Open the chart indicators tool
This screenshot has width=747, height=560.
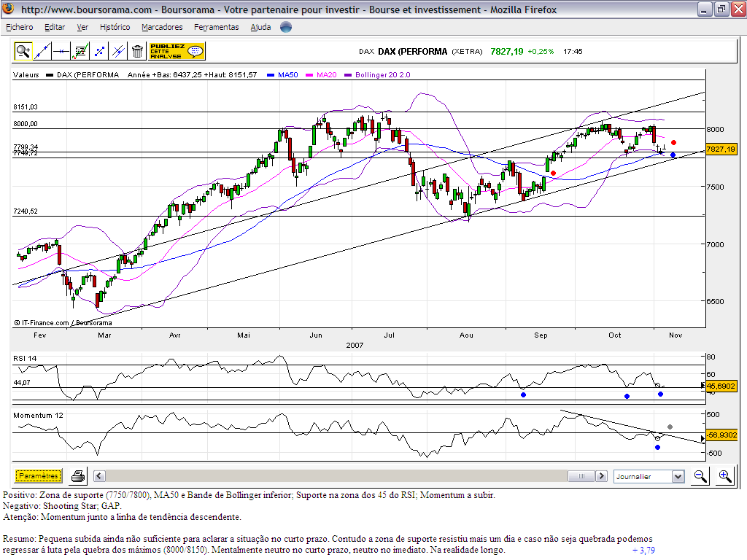[x=80, y=51]
